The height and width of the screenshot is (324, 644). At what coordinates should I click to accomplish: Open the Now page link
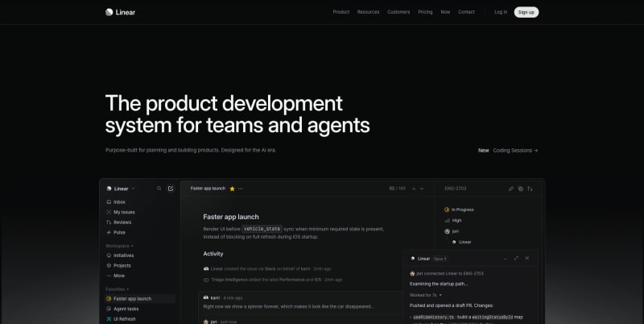(446, 12)
